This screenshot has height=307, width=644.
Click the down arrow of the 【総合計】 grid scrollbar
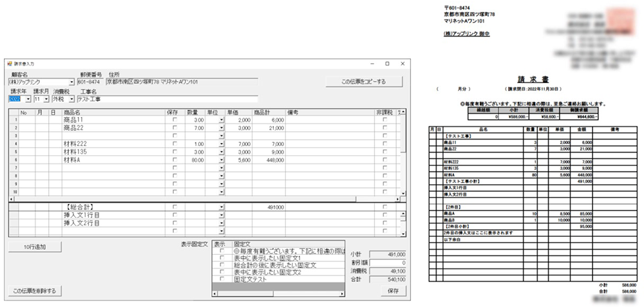click(403, 234)
